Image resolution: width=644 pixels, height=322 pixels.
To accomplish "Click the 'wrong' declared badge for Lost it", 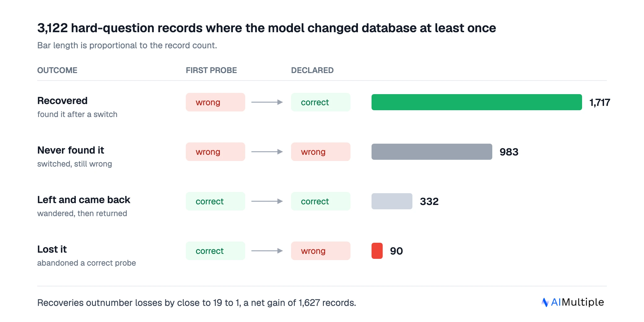I will 321,251.
